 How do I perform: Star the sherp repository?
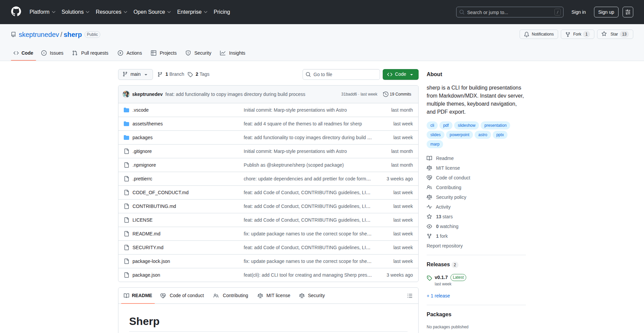(x=614, y=34)
